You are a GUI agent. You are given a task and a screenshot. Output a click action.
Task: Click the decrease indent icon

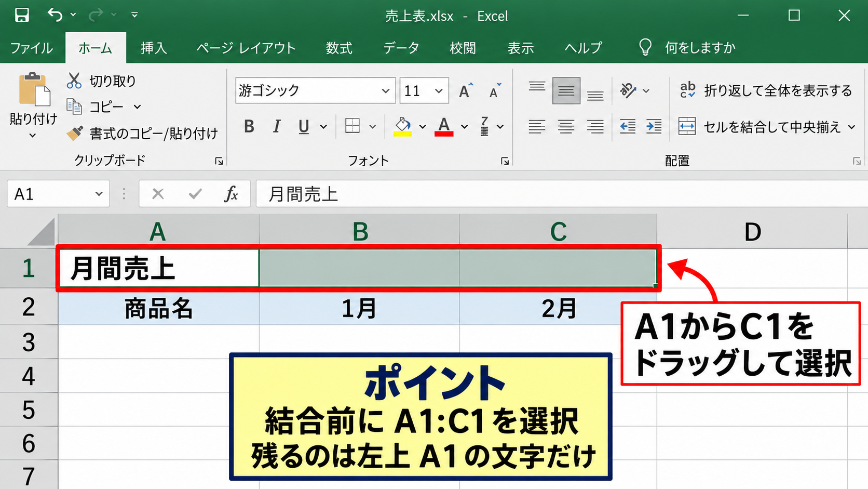coord(628,126)
